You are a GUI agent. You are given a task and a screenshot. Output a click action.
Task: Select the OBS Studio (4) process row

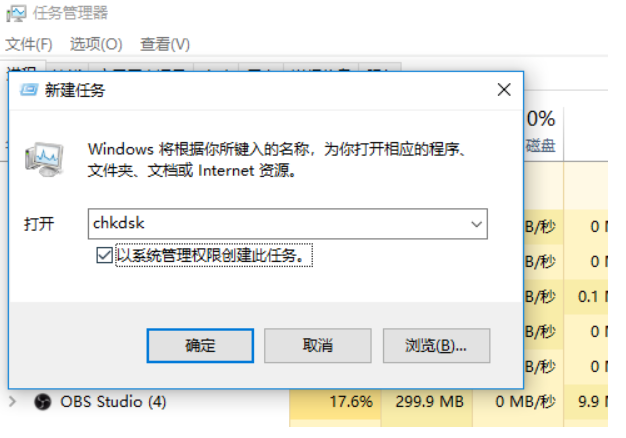pyautogui.click(x=307, y=402)
